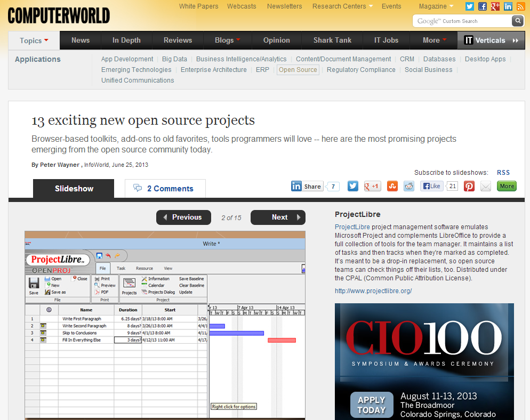The image size is (530, 420).
Task: Go to the Previous slide
Action: (183, 217)
